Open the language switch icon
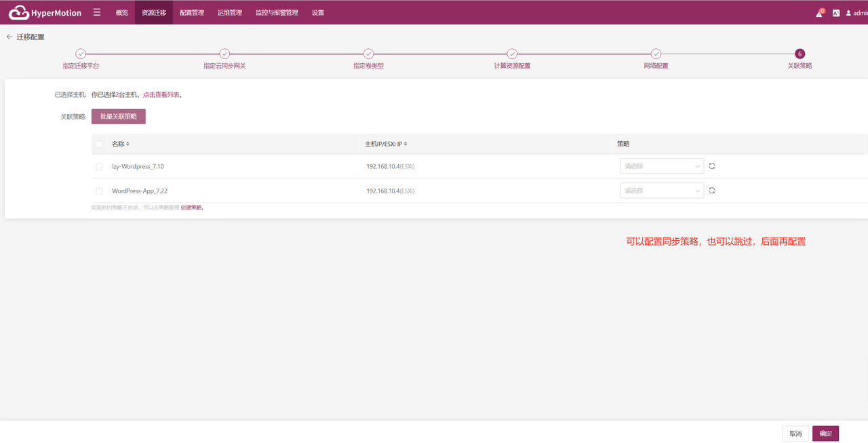The height and width of the screenshot is (443, 868). [x=836, y=13]
